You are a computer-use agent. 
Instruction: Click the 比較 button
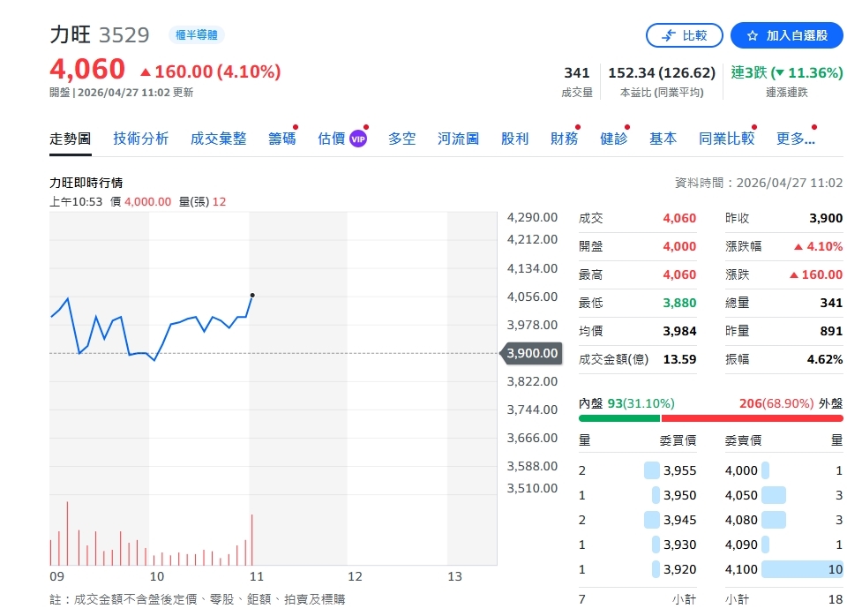[685, 36]
